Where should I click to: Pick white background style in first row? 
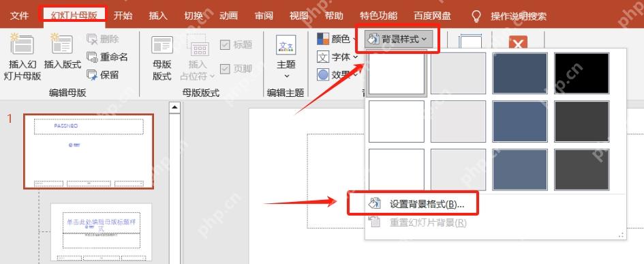pos(397,73)
